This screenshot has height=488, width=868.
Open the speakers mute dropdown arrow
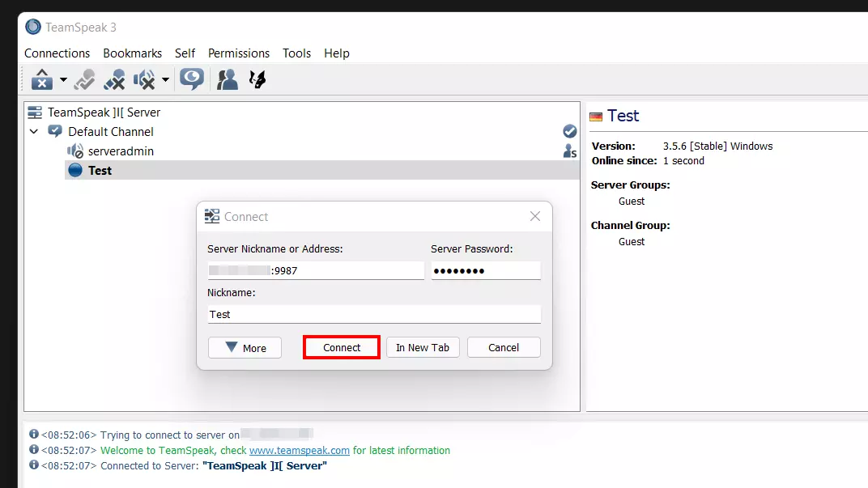click(165, 80)
